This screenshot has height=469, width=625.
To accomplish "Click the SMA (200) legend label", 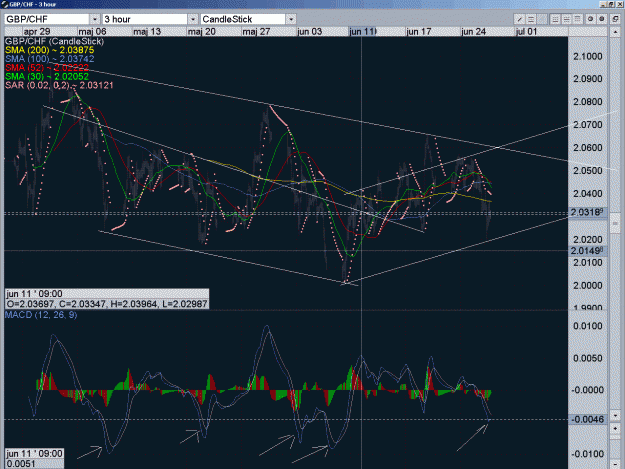I will (49, 50).
